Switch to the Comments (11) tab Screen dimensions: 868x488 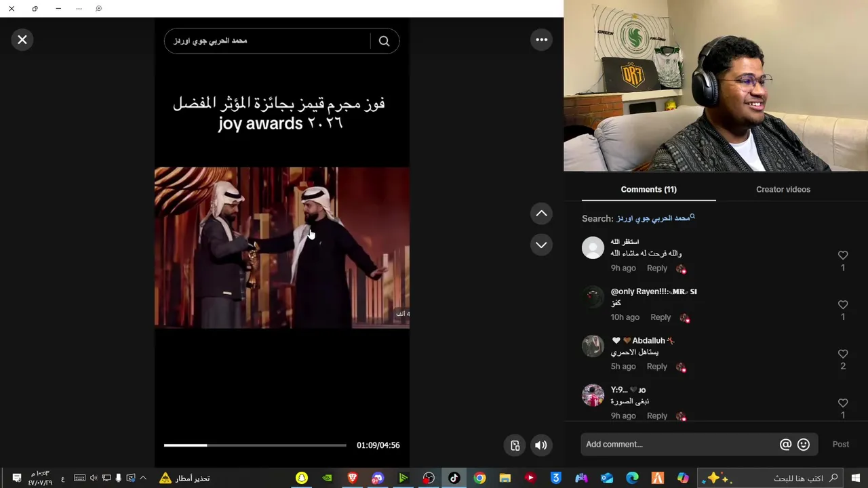(x=648, y=189)
